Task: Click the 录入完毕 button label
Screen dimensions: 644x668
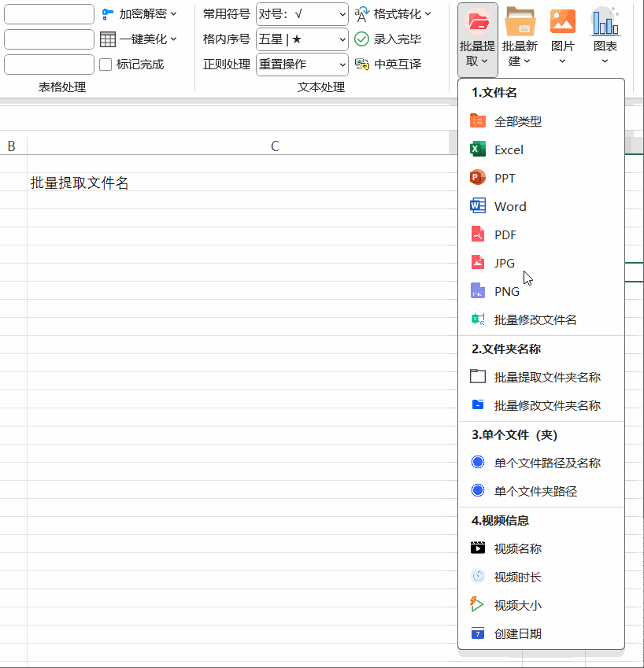Action: pyautogui.click(x=398, y=39)
